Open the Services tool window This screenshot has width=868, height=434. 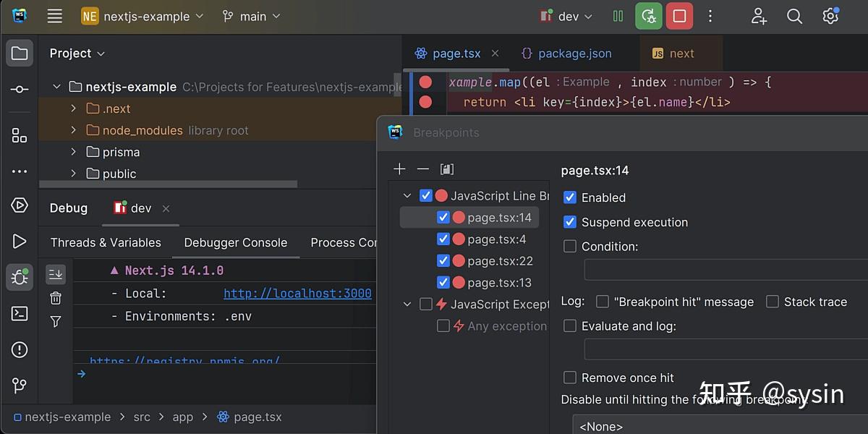coord(20,205)
